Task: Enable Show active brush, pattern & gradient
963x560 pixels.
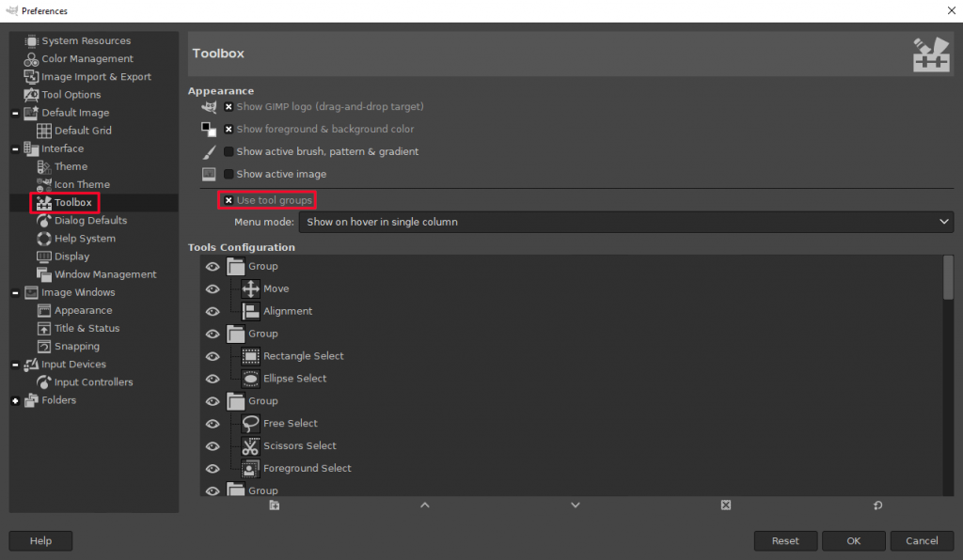Action: (x=229, y=151)
